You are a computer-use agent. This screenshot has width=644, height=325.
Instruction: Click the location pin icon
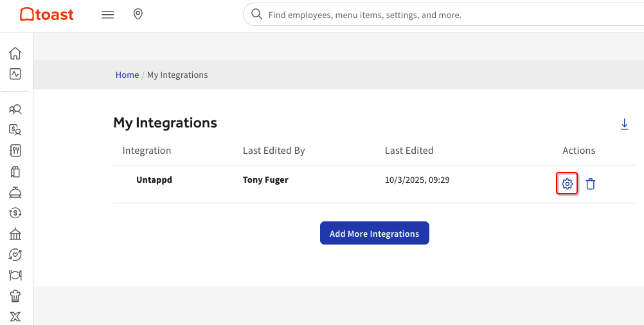point(138,14)
